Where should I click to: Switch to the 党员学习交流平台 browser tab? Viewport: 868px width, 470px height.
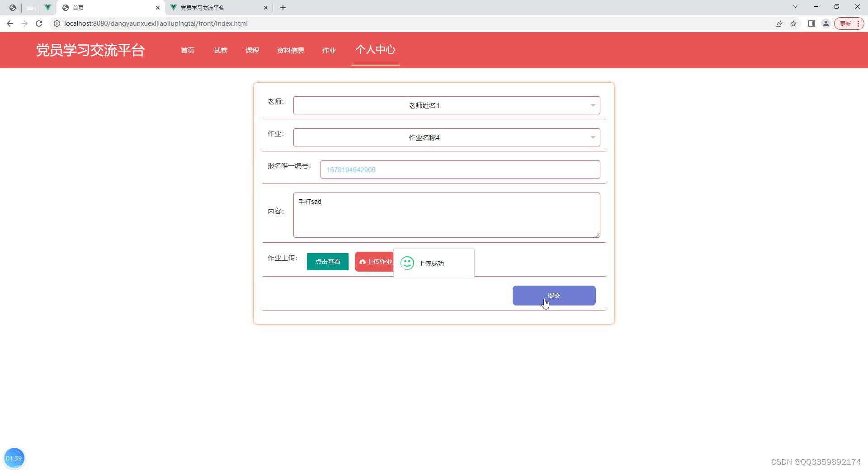pos(219,8)
